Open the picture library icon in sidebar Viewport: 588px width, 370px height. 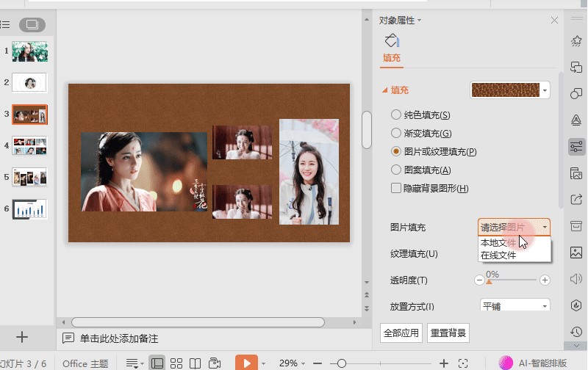tap(576, 173)
